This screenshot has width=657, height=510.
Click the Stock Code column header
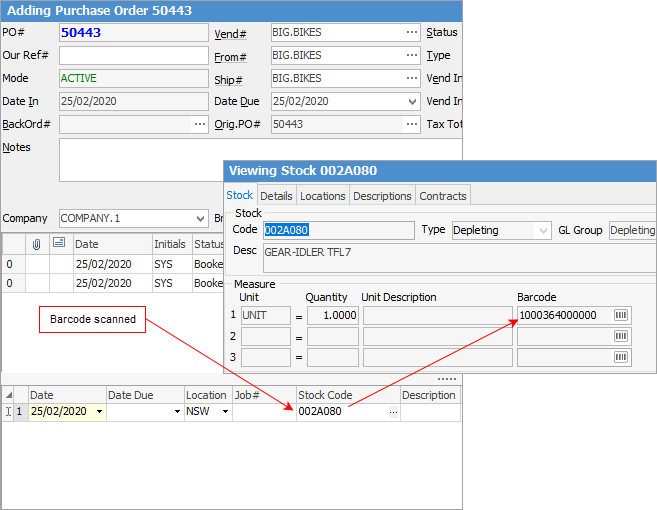click(348, 395)
